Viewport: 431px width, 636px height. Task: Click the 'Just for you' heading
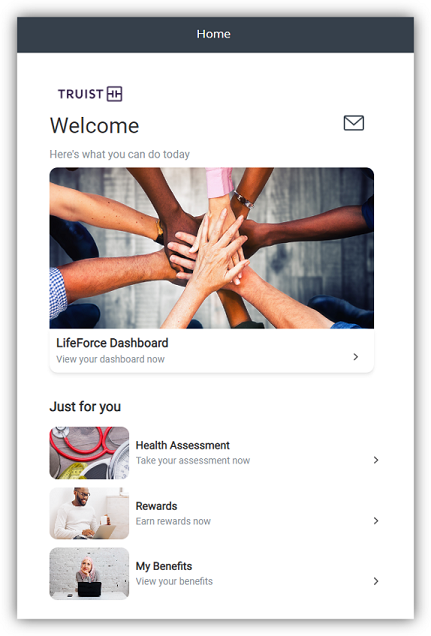click(85, 406)
